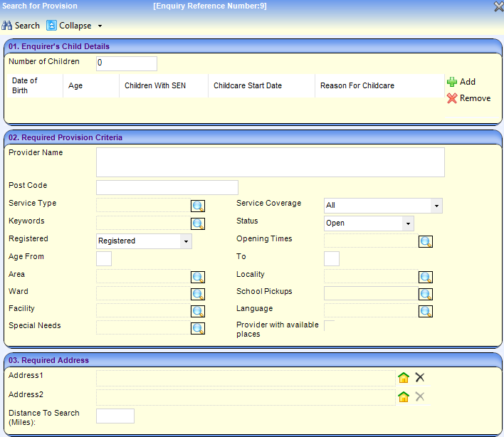Open the Language lookup icon

point(426,311)
